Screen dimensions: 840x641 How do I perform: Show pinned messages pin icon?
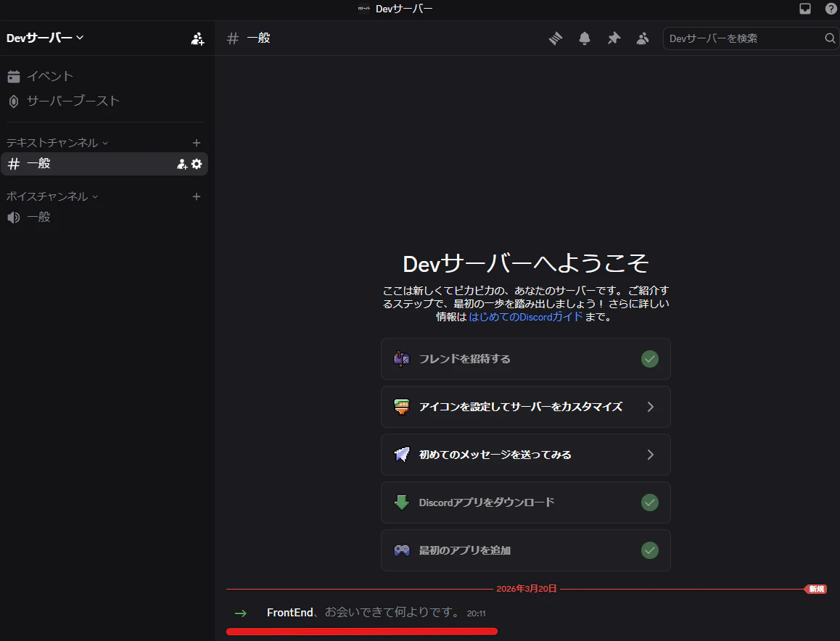(614, 38)
